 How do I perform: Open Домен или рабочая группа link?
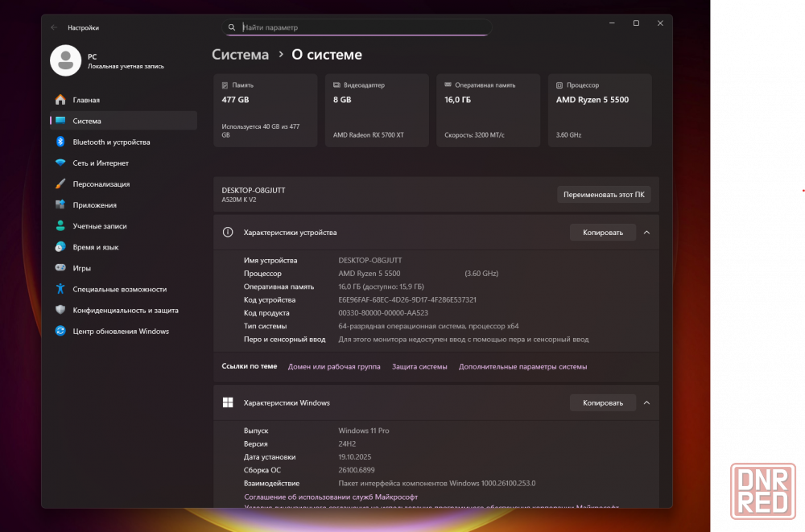click(334, 366)
